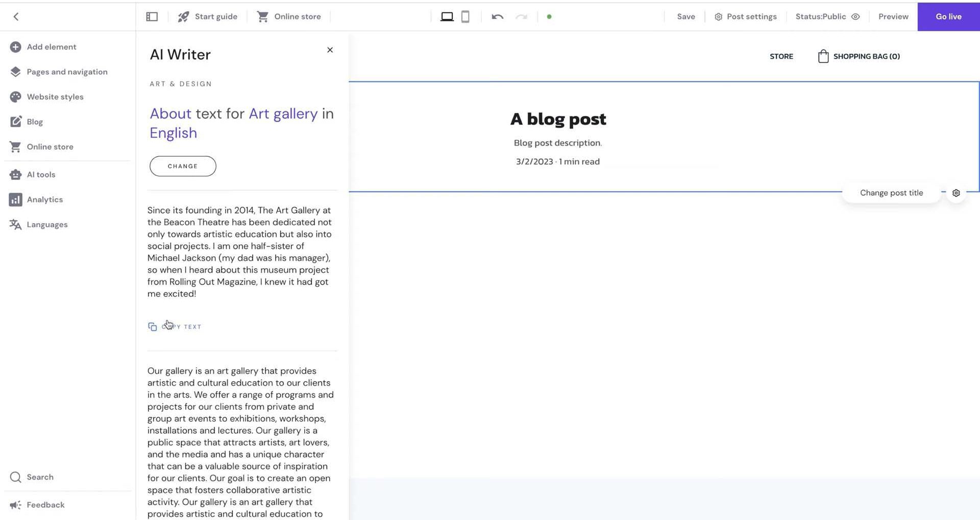Switch to desktop preview mode
Image resolution: width=980 pixels, height=520 pixels.
tap(447, 16)
